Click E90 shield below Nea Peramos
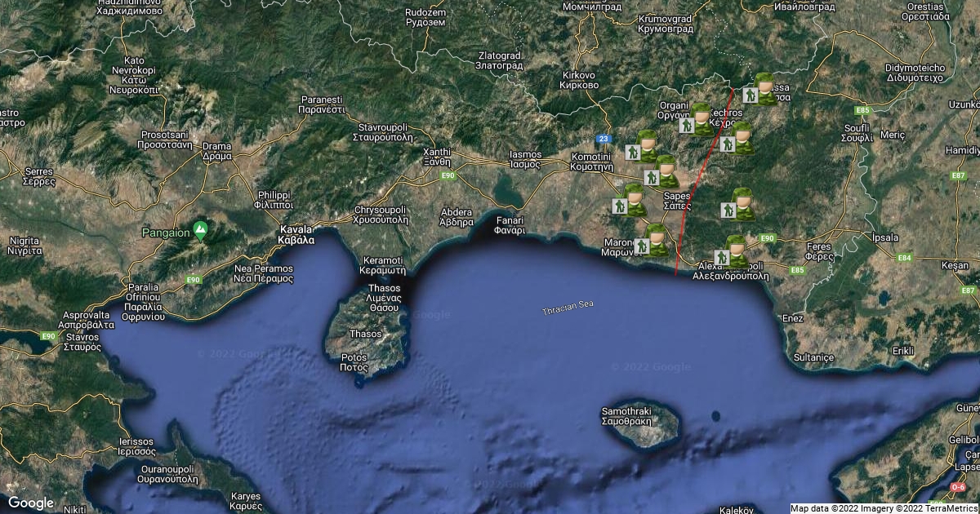This screenshot has height=514, width=980. (193, 280)
